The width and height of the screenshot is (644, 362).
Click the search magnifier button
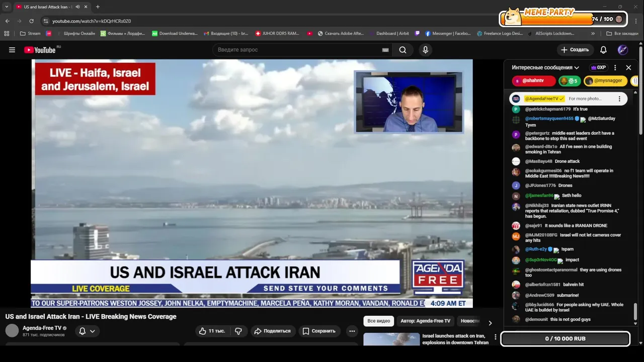coord(403,50)
